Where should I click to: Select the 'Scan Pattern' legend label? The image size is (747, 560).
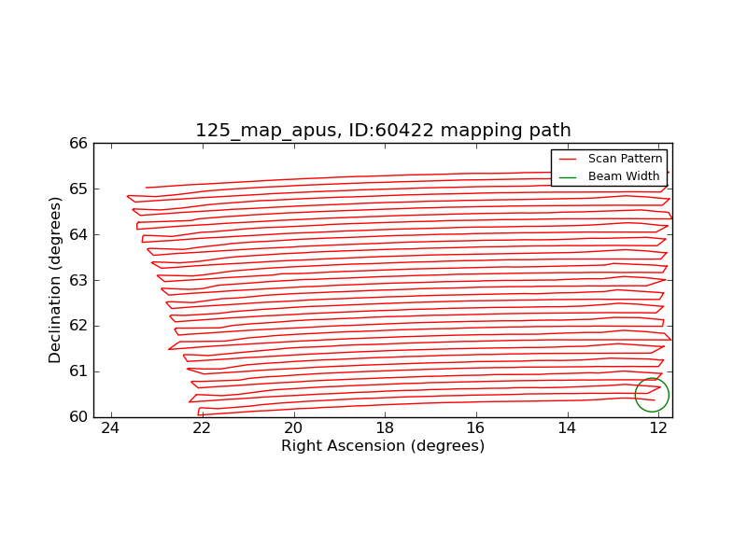click(625, 159)
